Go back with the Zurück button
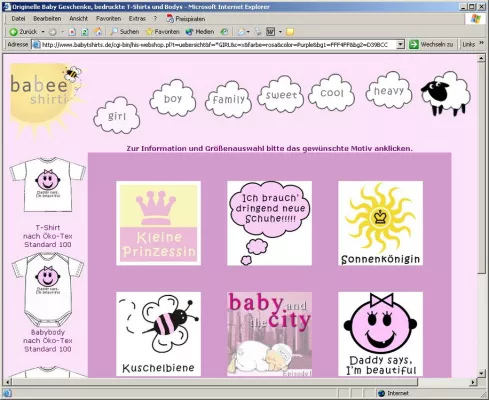Screen dimensions: 489x400 [x=23, y=32]
